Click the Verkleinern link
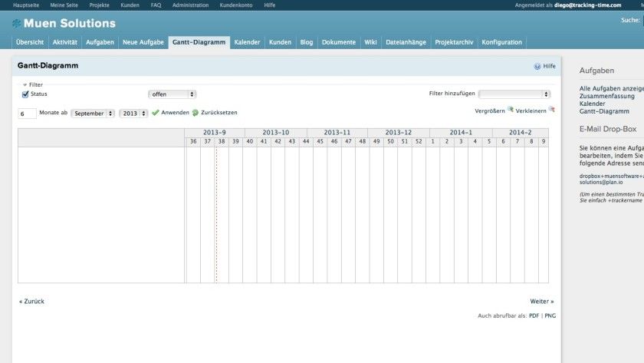 click(531, 111)
